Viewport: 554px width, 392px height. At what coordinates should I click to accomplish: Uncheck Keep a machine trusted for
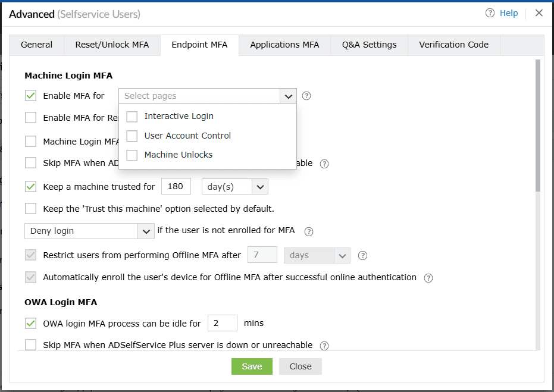31,187
